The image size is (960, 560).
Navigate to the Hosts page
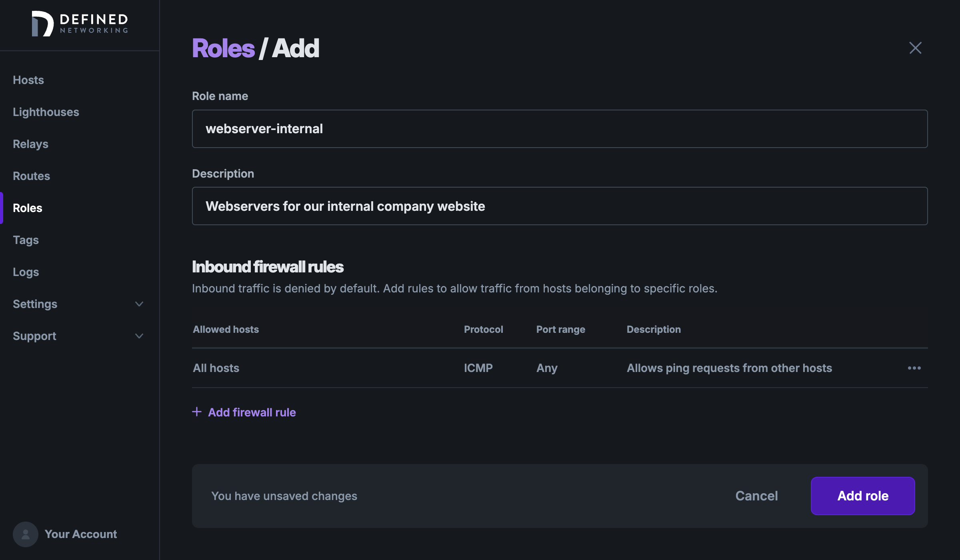pyautogui.click(x=28, y=80)
